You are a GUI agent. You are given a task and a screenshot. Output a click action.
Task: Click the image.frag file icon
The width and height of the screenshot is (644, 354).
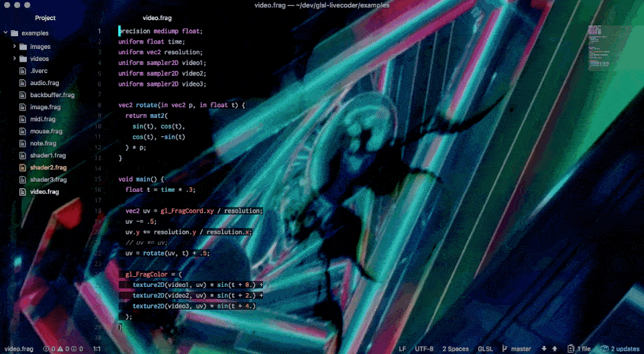23,107
